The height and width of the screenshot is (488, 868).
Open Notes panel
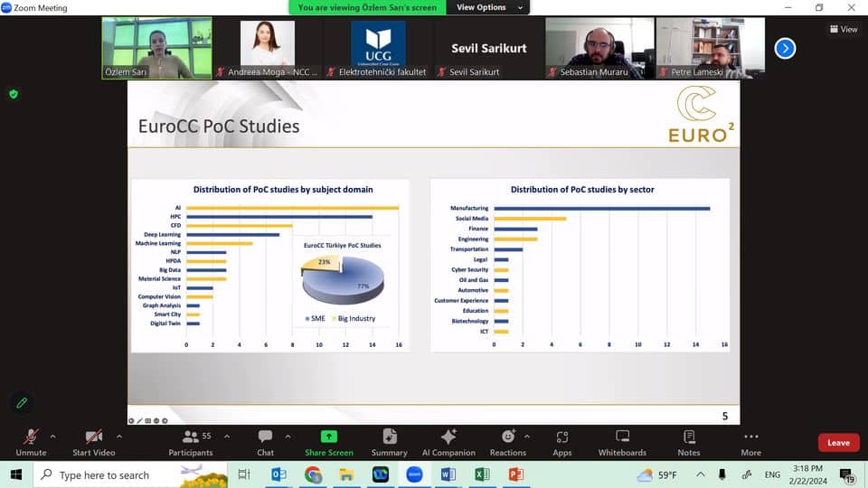pos(689,442)
